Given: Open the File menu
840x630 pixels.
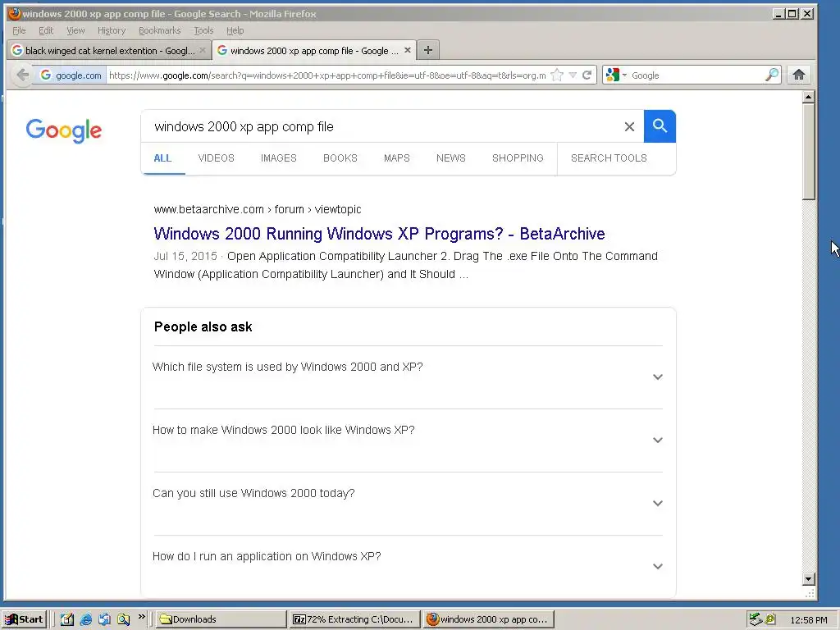Looking at the screenshot, I should [20, 30].
